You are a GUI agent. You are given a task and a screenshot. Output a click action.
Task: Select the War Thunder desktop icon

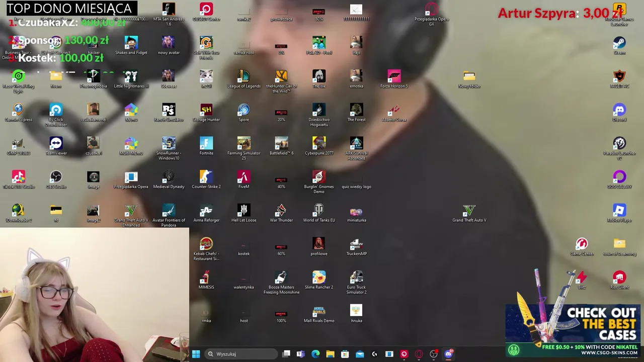click(281, 213)
